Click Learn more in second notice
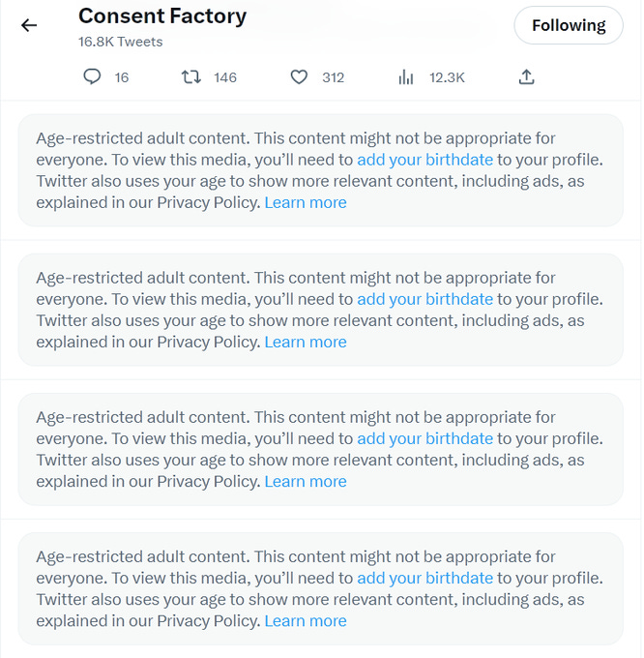This screenshot has height=658, width=644. (306, 342)
